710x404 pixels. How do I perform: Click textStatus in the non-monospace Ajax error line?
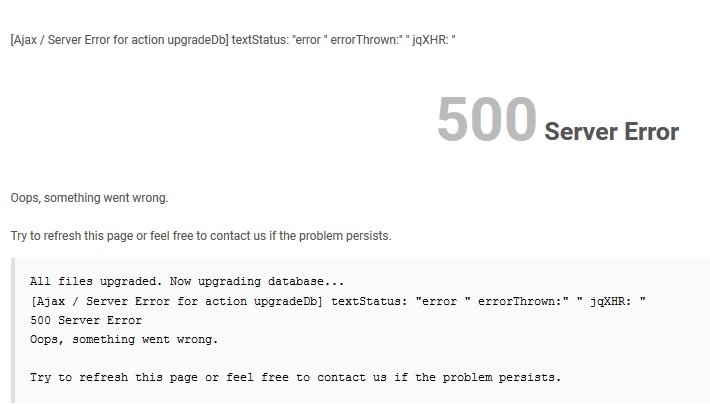(x=260, y=40)
